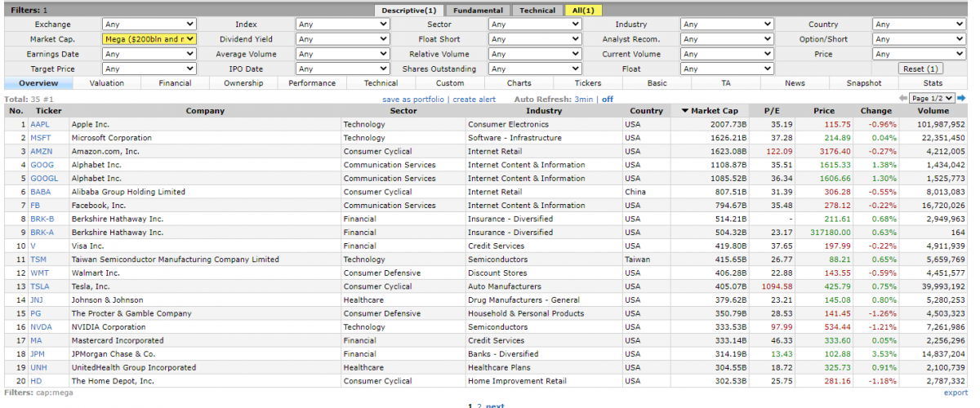980x408 pixels.
Task: Switch to Fundamental filter tab
Action: pyautogui.click(x=479, y=10)
